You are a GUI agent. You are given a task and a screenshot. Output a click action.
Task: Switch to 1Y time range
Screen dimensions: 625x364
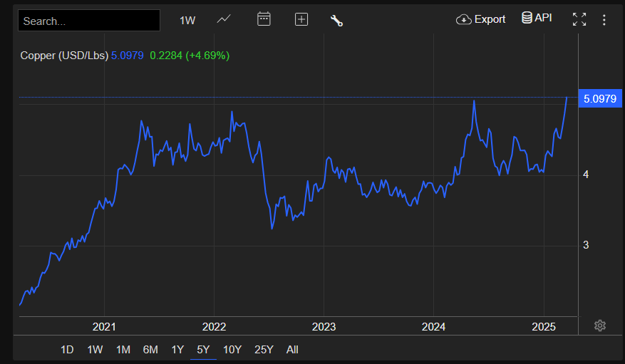click(x=177, y=349)
